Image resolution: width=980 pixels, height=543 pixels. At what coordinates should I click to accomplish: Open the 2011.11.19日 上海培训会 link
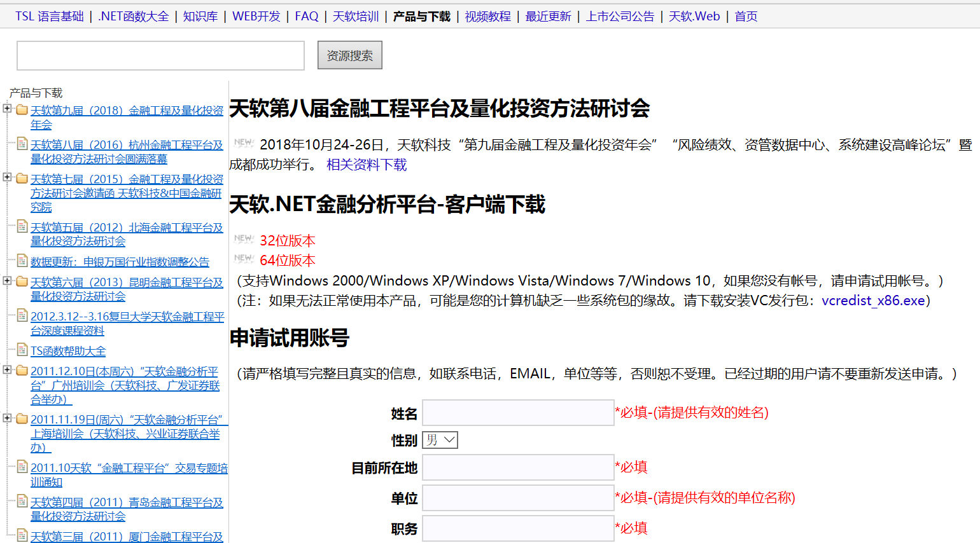point(129,434)
